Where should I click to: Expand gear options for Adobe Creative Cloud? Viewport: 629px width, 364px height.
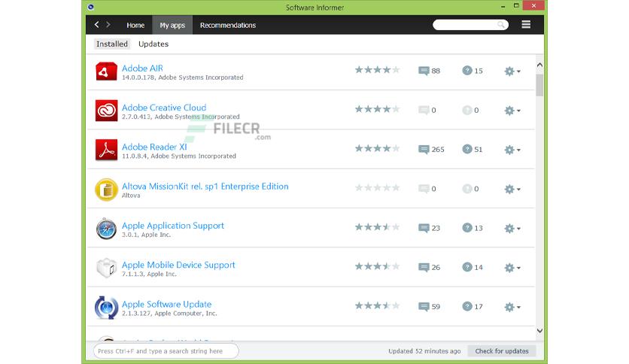point(512,111)
